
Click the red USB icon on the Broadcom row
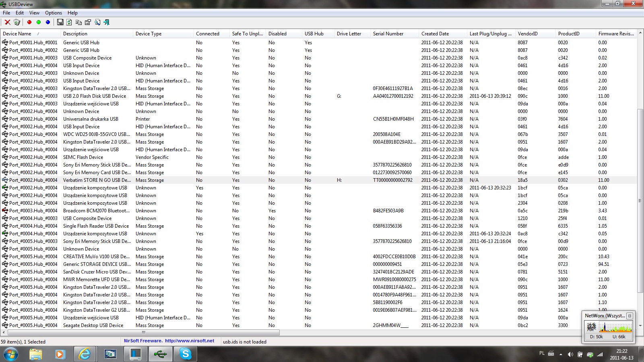(x=5, y=210)
